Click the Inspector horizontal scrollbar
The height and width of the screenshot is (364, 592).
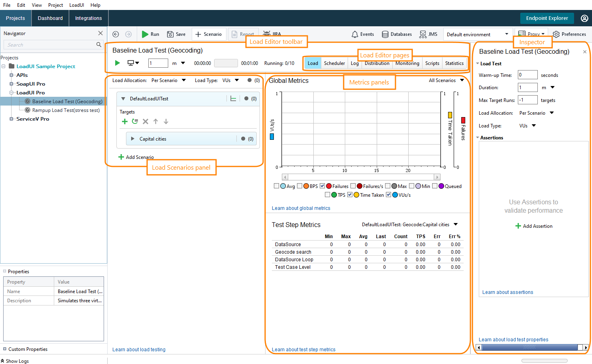pyautogui.click(x=529, y=348)
